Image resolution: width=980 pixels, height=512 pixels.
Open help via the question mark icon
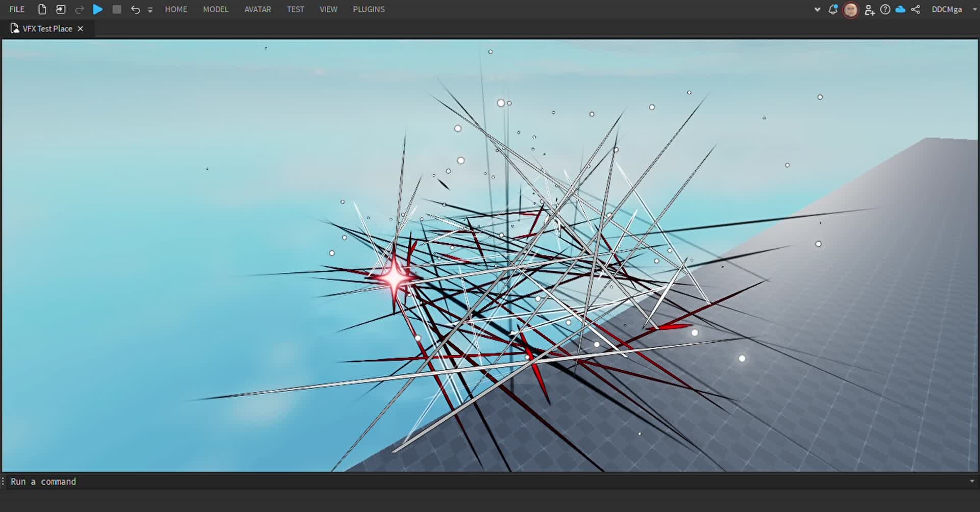(x=885, y=9)
